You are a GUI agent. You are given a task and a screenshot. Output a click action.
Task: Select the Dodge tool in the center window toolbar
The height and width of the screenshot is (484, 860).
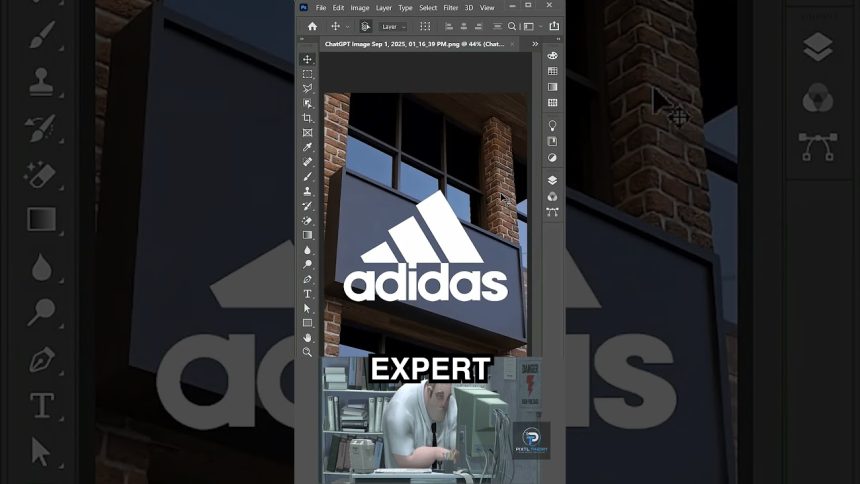(x=307, y=264)
